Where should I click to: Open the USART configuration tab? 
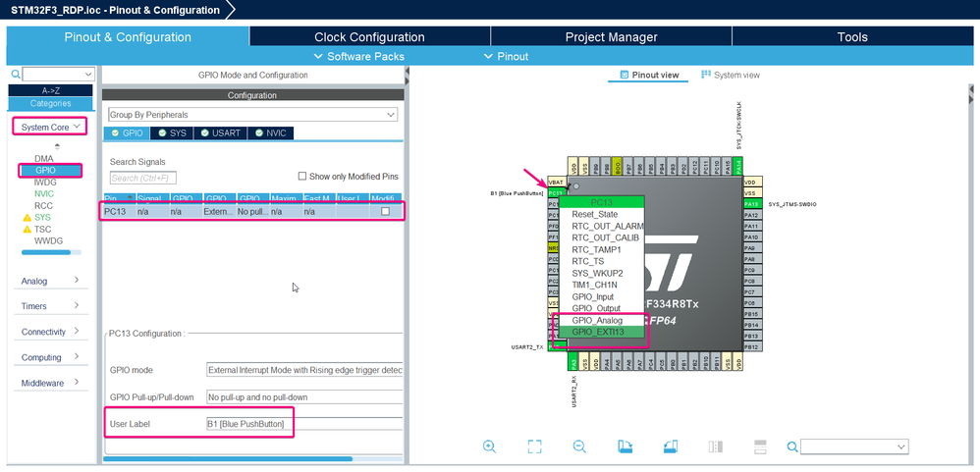point(221,133)
